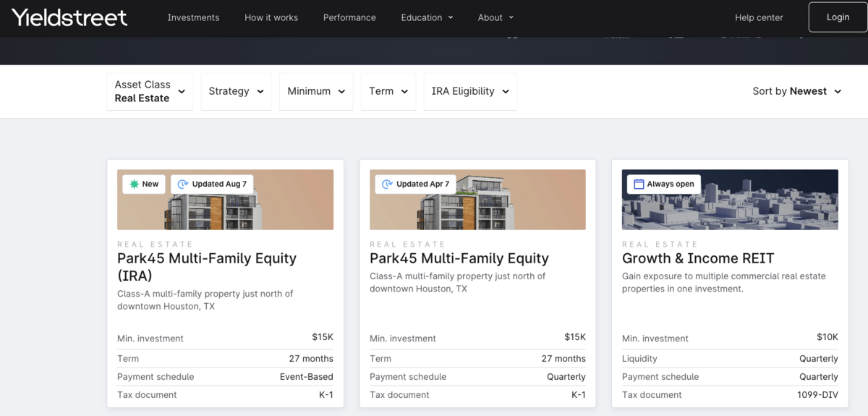Change the Sort by Newest option
This screenshot has width=868, height=416.
[x=796, y=91]
